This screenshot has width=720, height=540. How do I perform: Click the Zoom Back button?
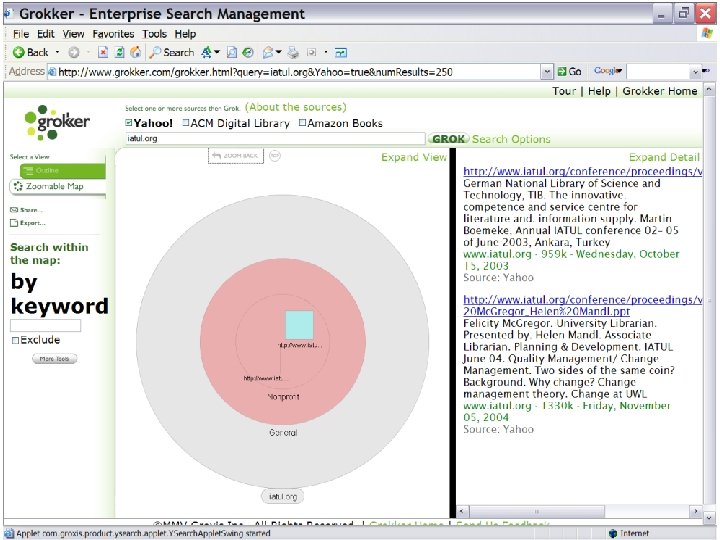(x=236, y=156)
